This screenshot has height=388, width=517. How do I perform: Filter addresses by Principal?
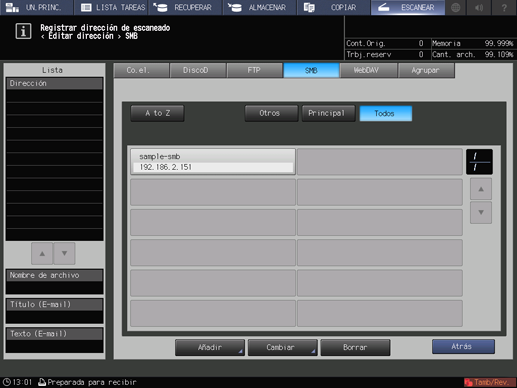[x=328, y=113]
